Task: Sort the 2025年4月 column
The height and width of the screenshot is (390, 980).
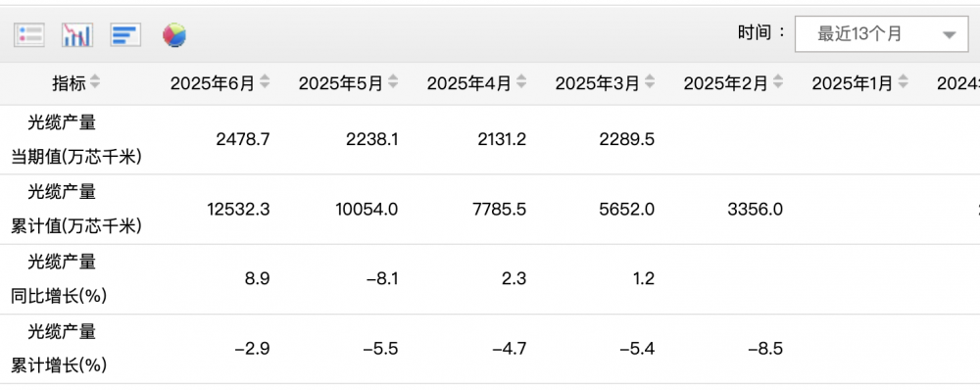Action: click(521, 82)
